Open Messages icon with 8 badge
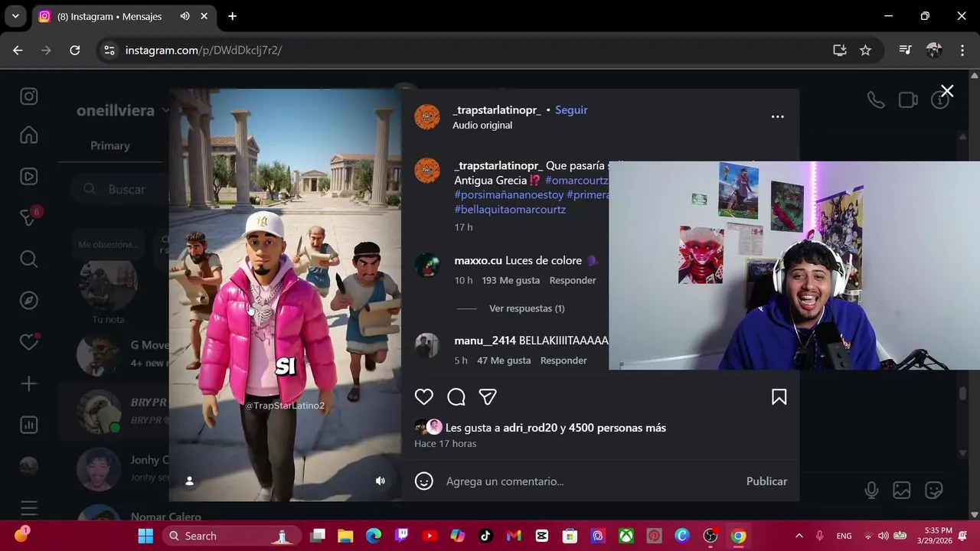The height and width of the screenshot is (551, 980). pyautogui.click(x=29, y=217)
